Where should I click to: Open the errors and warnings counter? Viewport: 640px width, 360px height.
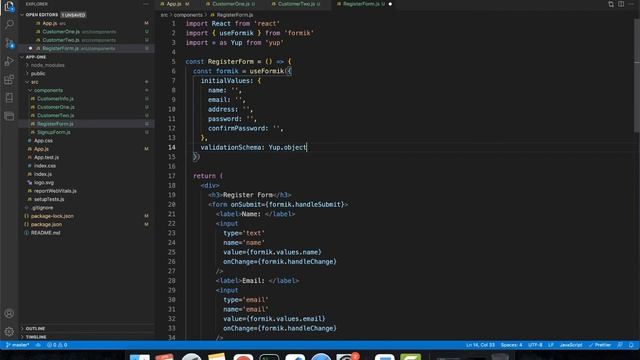tap(57, 345)
